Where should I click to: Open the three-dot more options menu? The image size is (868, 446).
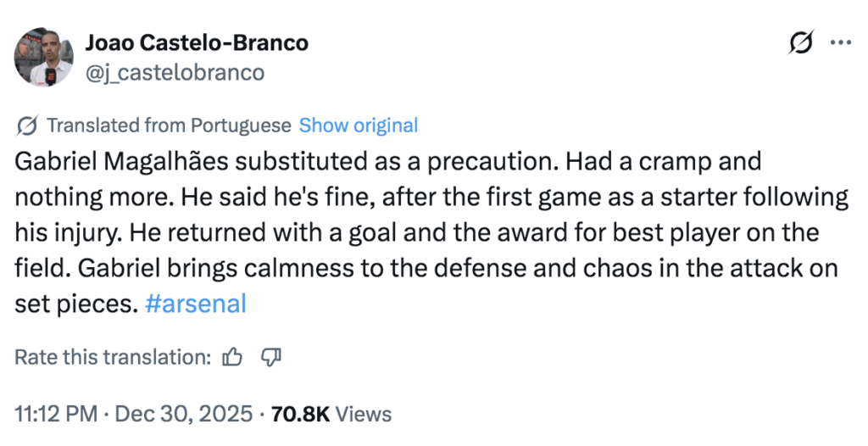[840, 42]
